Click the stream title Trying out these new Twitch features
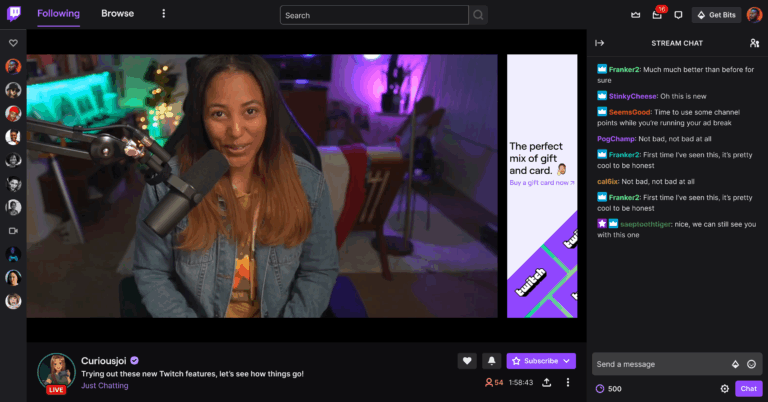This screenshot has height=402, width=768. pos(192,374)
